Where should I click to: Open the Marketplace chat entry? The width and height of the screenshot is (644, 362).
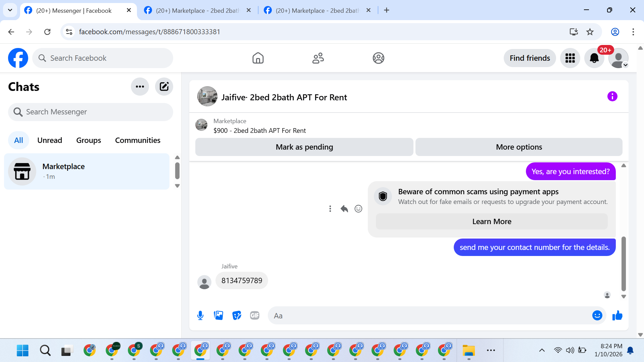[x=87, y=171]
